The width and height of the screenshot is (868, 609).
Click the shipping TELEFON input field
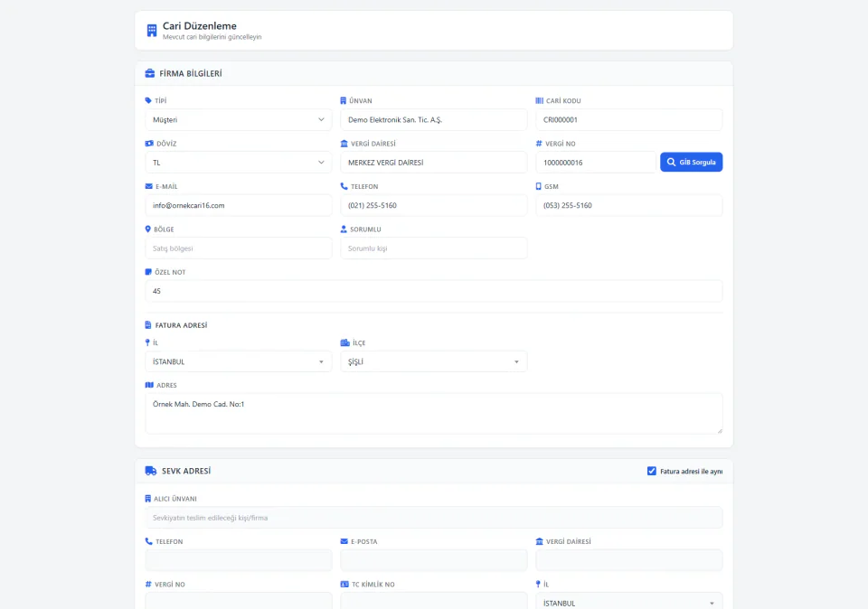click(239, 560)
